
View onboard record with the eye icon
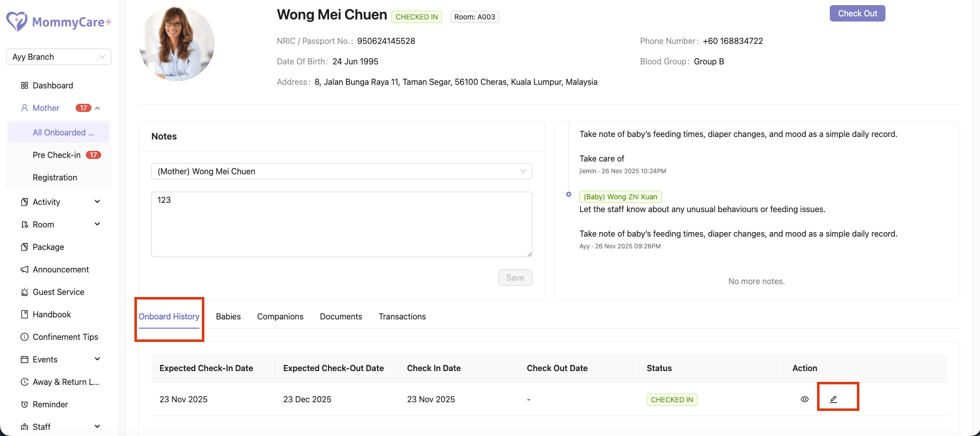pos(805,399)
